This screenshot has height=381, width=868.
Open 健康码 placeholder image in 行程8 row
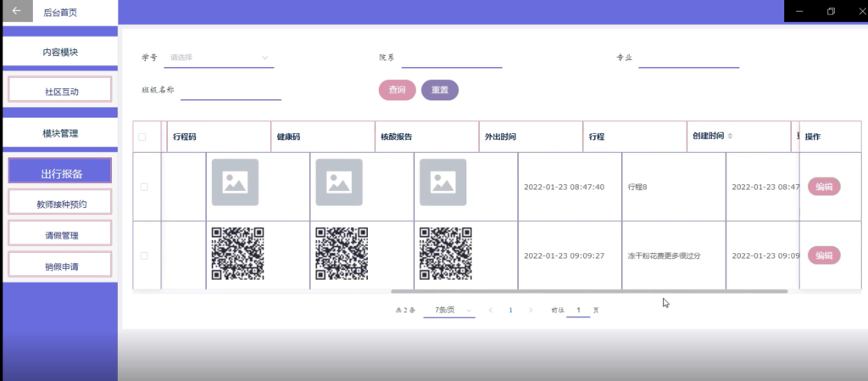(x=339, y=182)
